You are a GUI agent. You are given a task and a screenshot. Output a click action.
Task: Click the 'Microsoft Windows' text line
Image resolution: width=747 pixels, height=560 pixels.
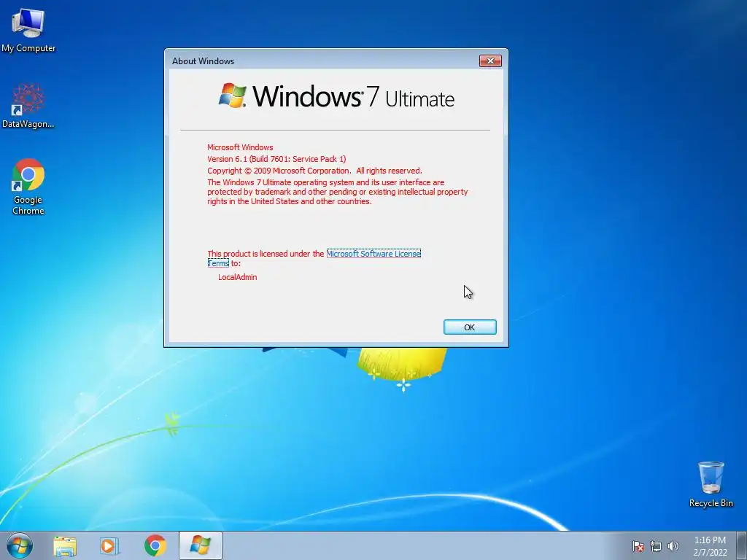click(x=240, y=147)
